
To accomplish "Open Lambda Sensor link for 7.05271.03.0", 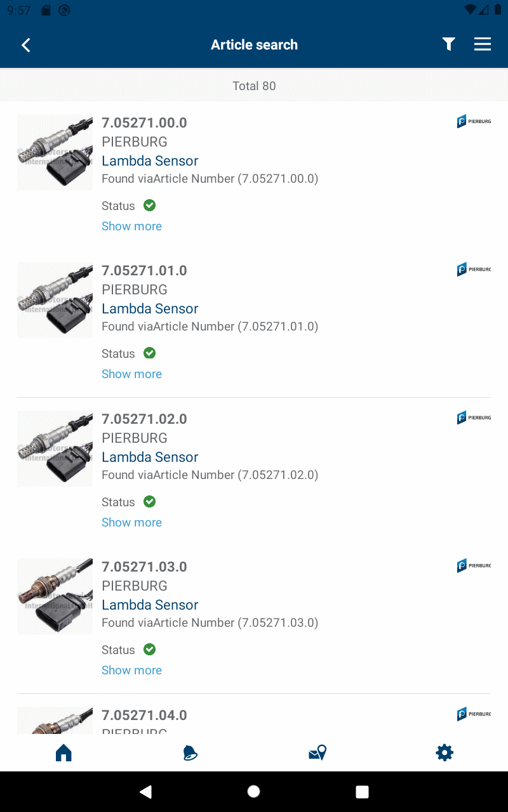I will [x=150, y=605].
